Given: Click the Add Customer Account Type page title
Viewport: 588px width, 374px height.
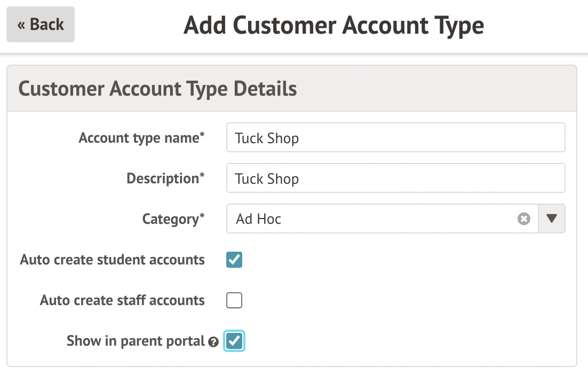Looking at the screenshot, I should [x=333, y=25].
